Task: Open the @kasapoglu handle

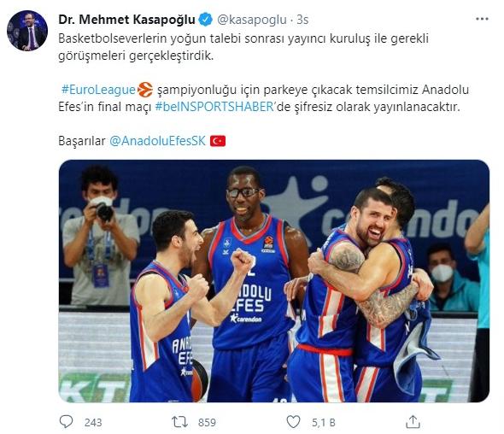Action: pyautogui.click(x=252, y=20)
